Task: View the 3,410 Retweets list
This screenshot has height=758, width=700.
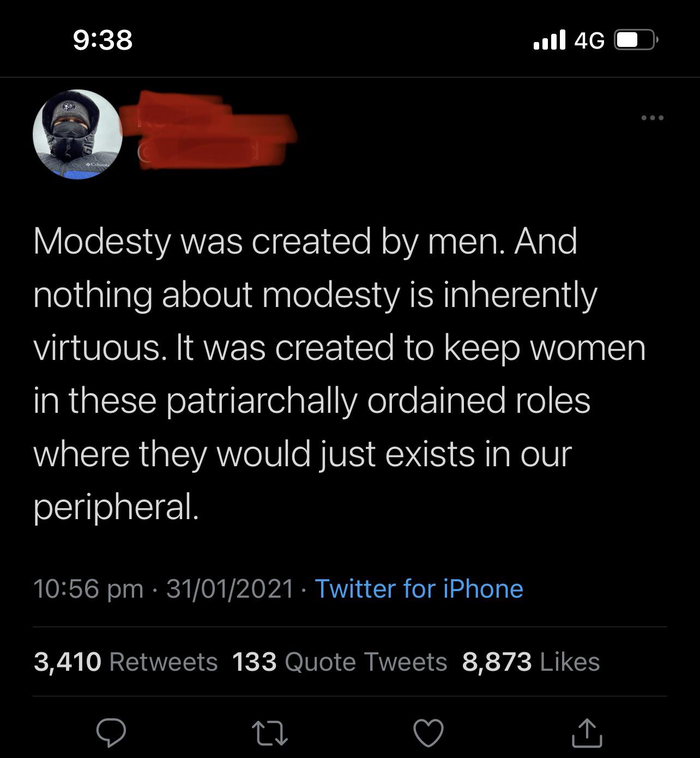Action: click(x=125, y=662)
